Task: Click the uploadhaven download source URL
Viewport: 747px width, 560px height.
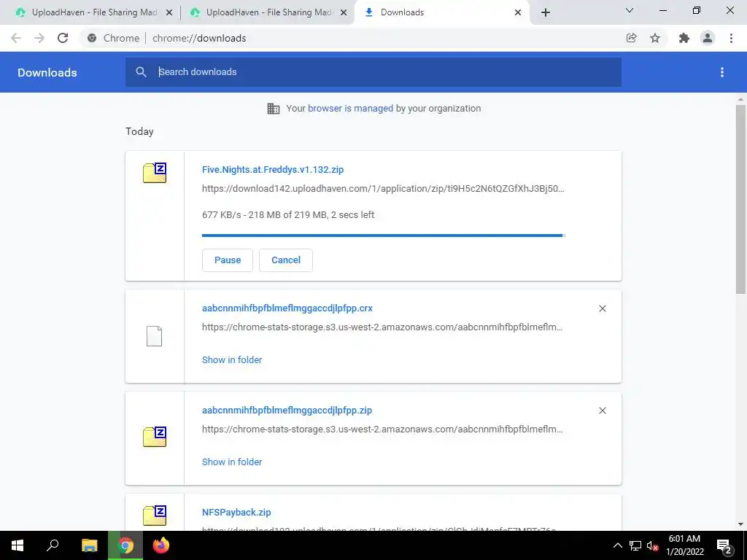Action: tap(383, 189)
